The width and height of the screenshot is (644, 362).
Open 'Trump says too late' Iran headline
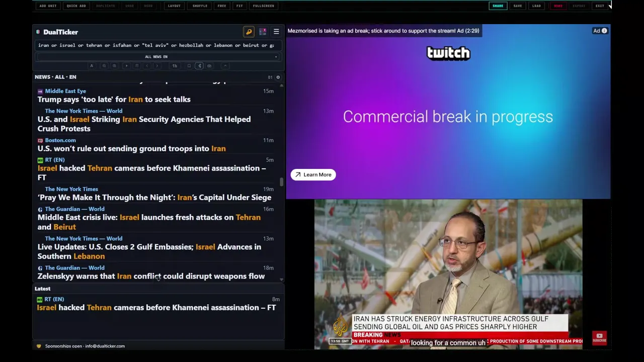pos(114,100)
